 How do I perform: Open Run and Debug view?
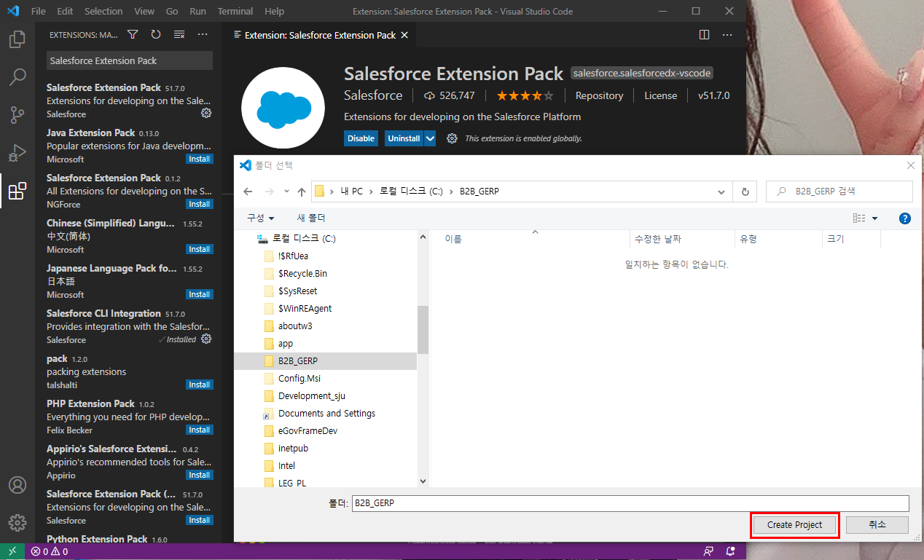click(17, 153)
